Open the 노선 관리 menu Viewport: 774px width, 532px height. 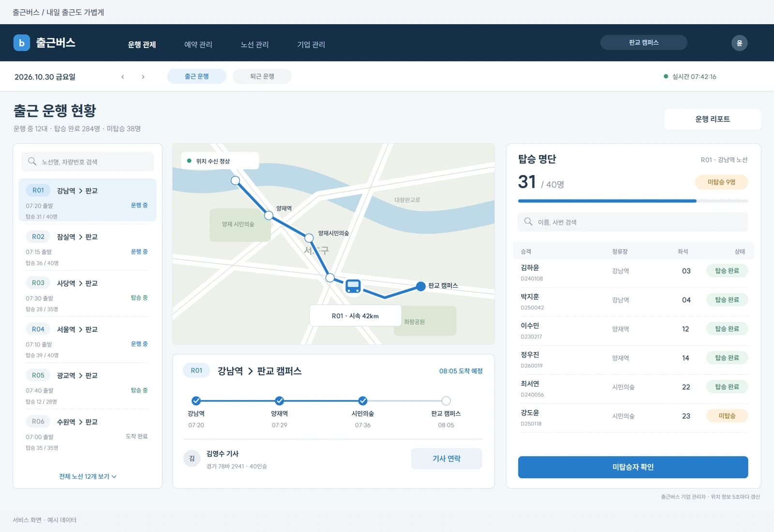[255, 44]
